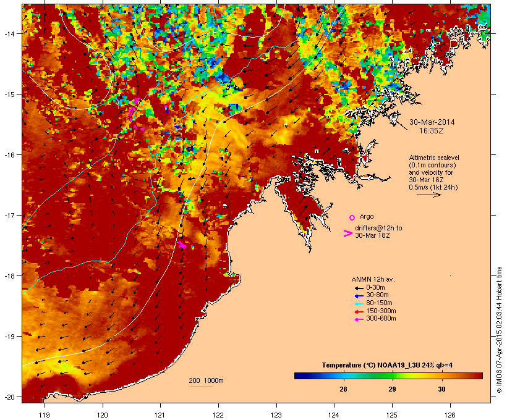The height and width of the screenshot is (420, 507).
Task: Click the longitude axis label 125
Action: [392, 415]
